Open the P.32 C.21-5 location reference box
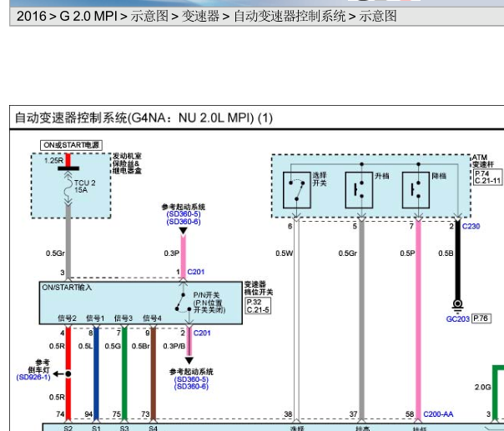 pos(258,306)
